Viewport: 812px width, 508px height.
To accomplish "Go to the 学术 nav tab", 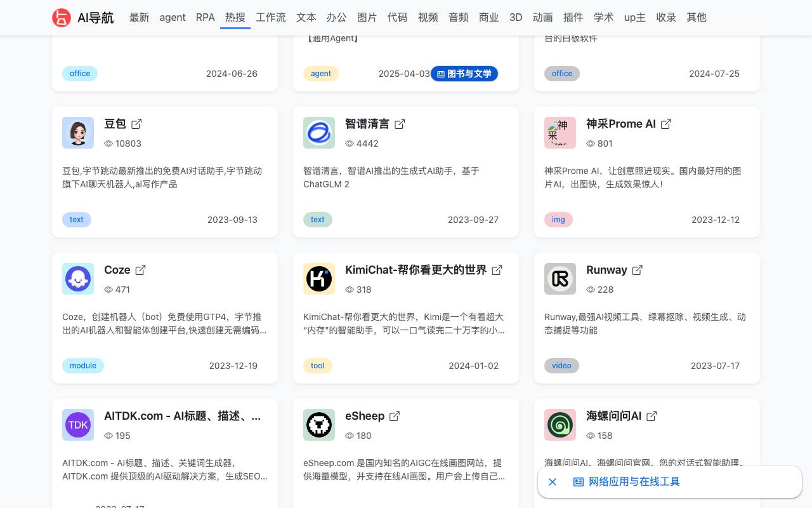I will pyautogui.click(x=604, y=18).
